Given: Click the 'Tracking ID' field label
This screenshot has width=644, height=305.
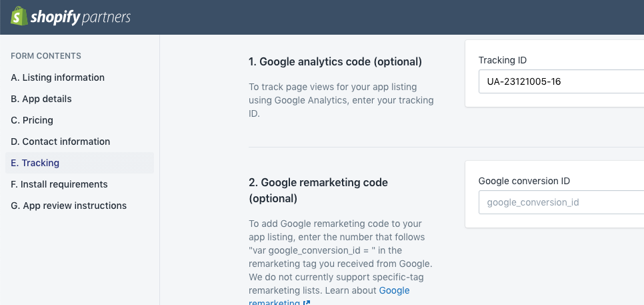Looking at the screenshot, I should [x=503, y=61].
